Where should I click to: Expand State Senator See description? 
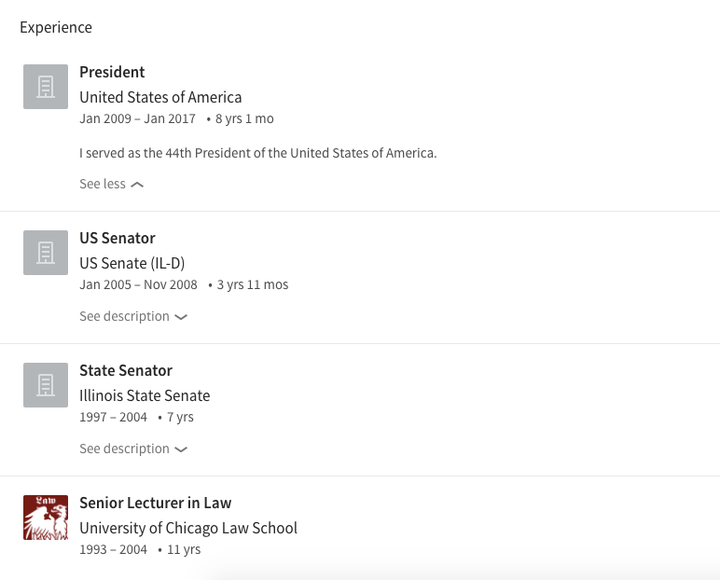point(133,449)
